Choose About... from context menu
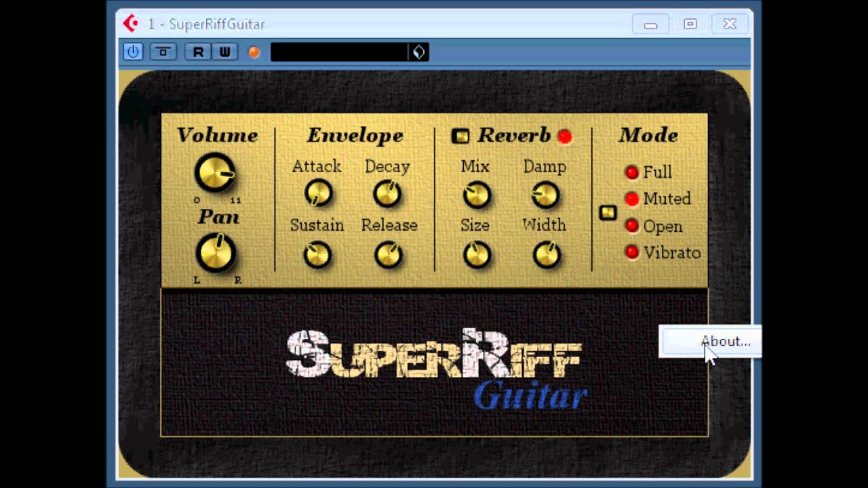Image resolution: width=868 pixels, height=488 pixels. pos(710,341)
